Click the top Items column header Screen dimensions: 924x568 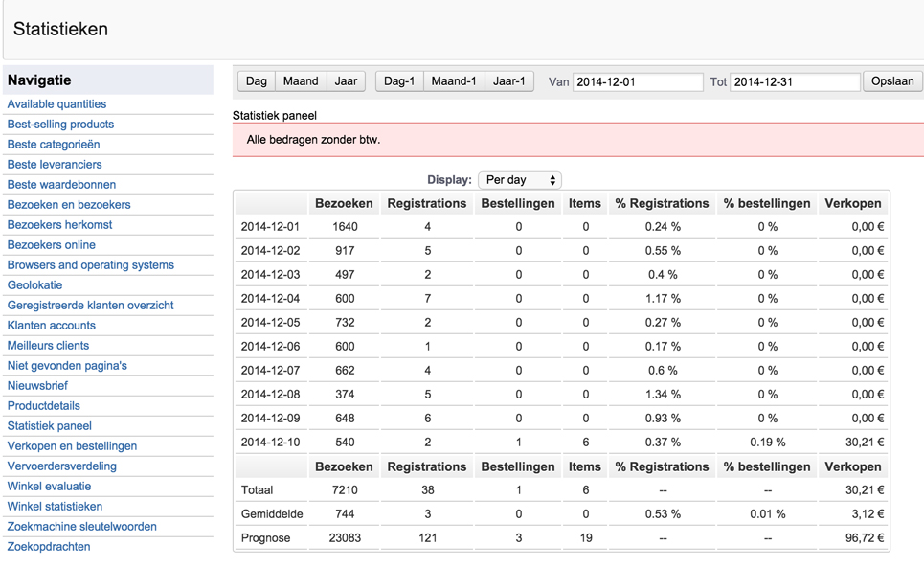point(585,203)
